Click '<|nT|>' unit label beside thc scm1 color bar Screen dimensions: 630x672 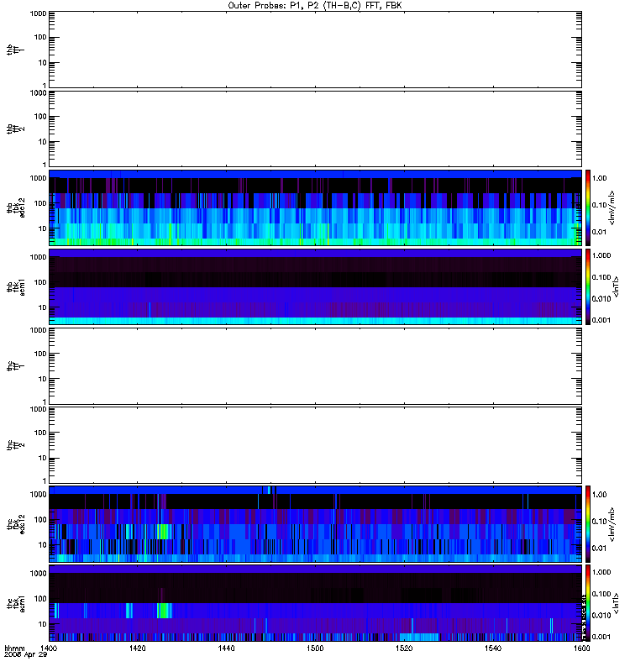[x=616, y=603]
